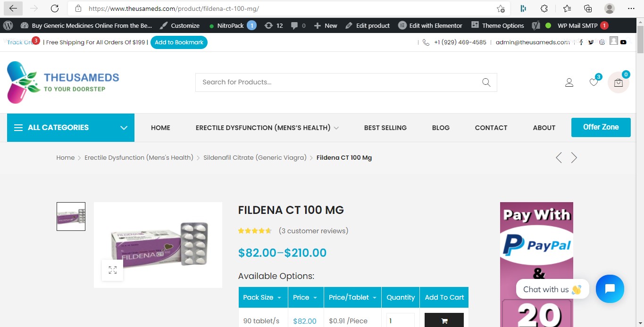Open the Favorites list icon
The height and width of the screenshot is (327, 644).
(x=567, y=8)
